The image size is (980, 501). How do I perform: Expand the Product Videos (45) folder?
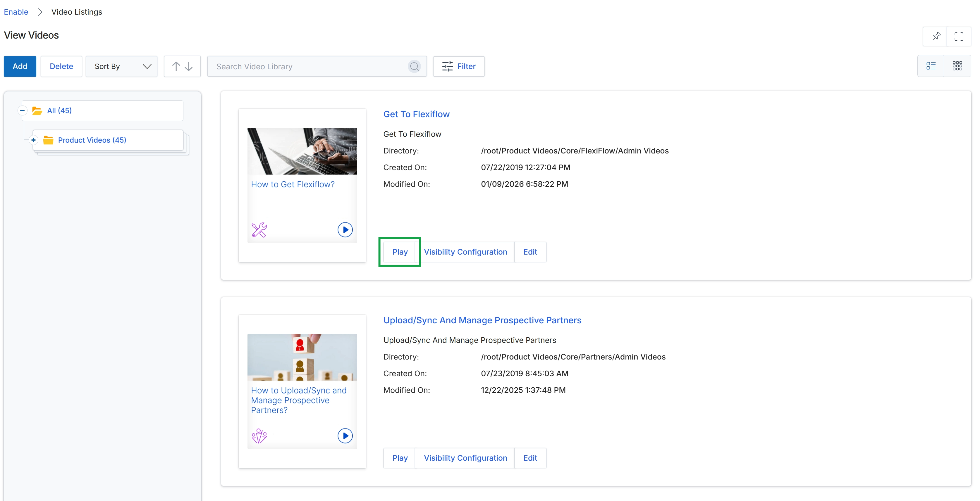click(x=33, y=140)
